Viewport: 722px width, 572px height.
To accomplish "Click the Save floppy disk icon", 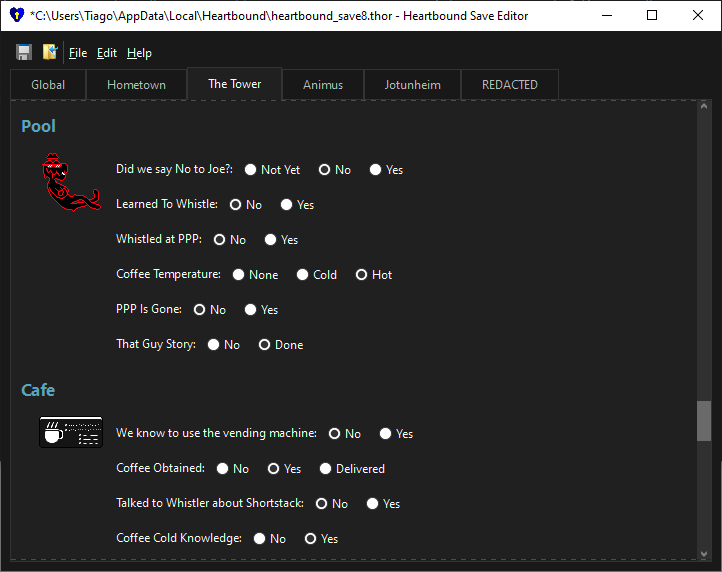I will pyautogui.click(x=24, y=52).
